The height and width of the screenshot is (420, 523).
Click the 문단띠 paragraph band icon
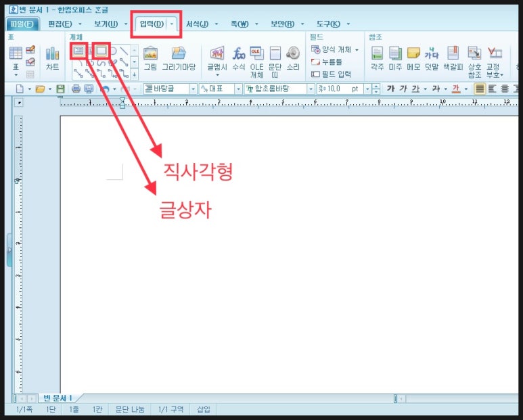point(275,62)
